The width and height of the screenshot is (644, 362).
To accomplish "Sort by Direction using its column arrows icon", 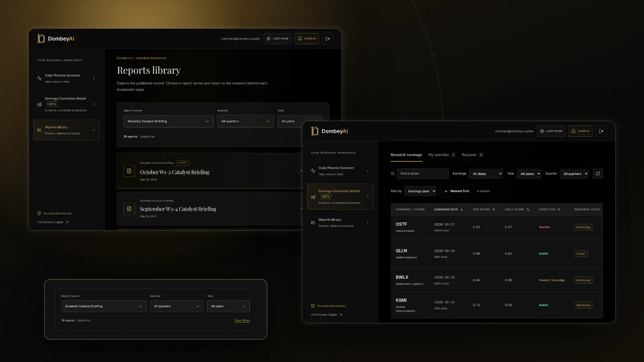I will click(559, 210).
